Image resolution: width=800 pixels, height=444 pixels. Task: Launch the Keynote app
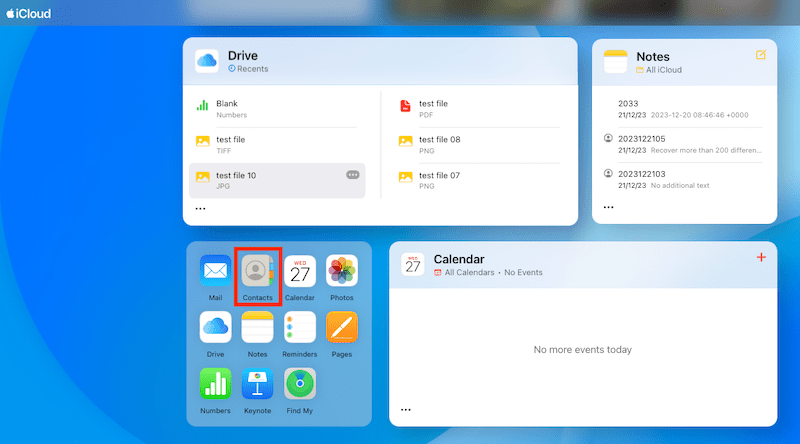coord(257,384)
